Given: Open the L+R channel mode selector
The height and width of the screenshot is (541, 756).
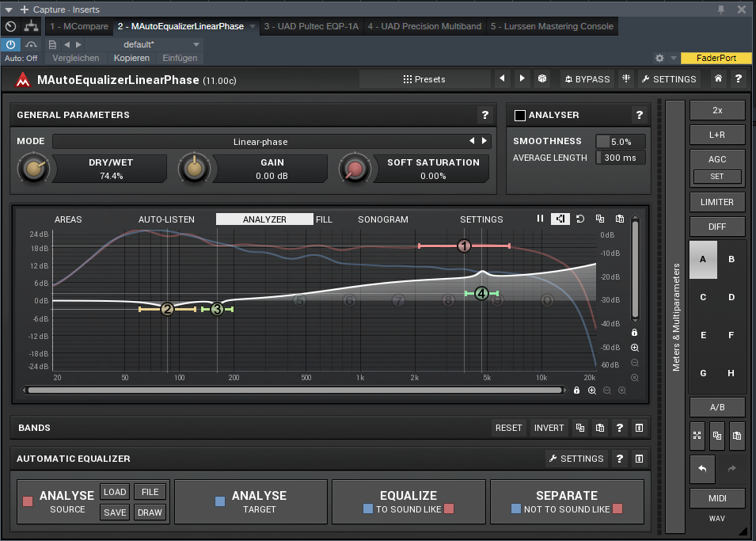Looking at the screenshot, I should (717, 135).
